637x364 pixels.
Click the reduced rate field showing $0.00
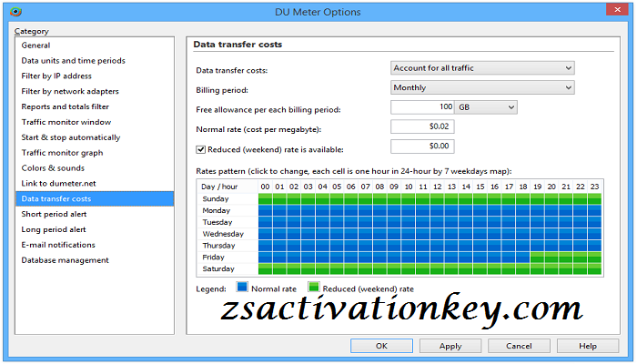coord(422,147)
